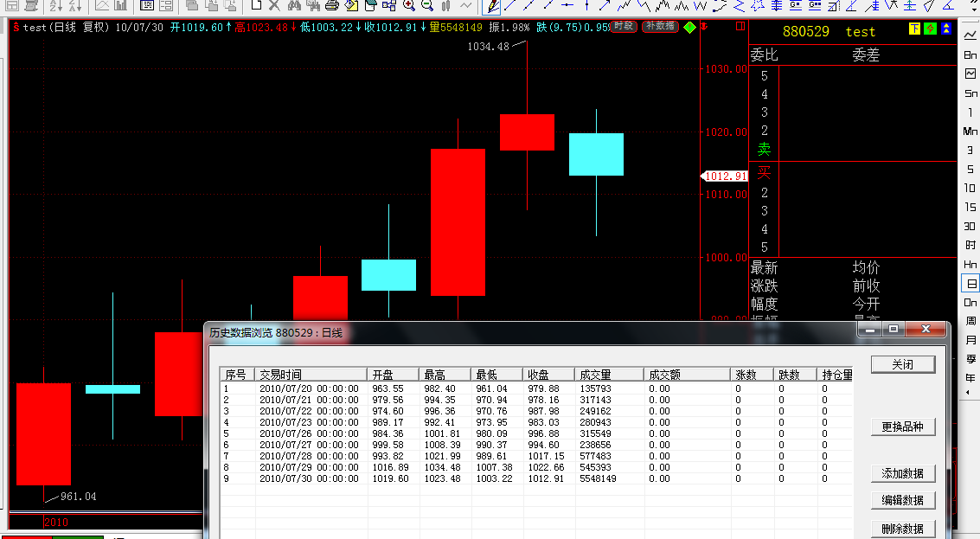
Task: Select the 2010/07/23 data row
Action: (x=536, y=423)
